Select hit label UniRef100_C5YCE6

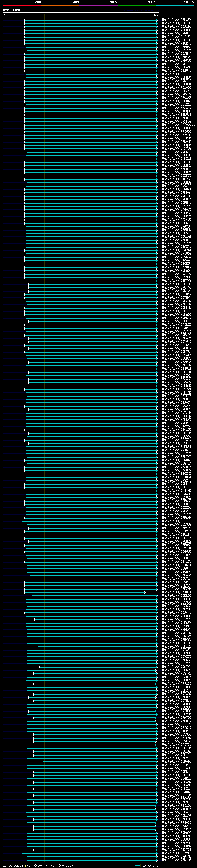[177, 829]
